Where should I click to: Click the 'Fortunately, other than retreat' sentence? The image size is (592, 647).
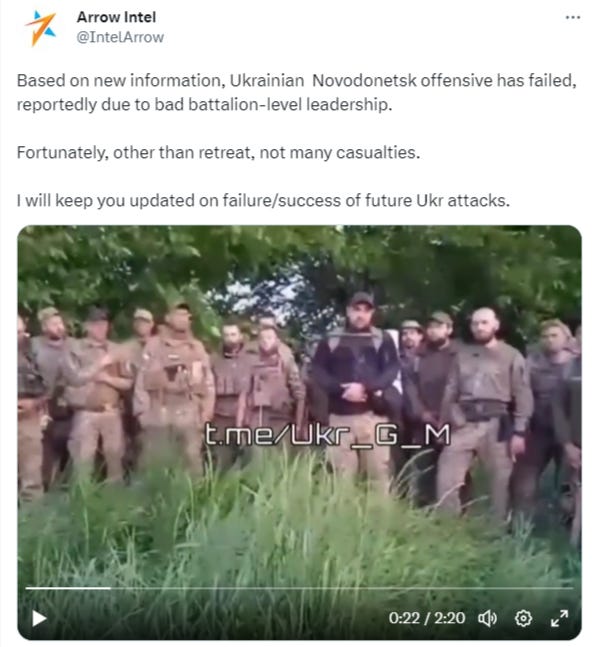(x=218, y=153)
